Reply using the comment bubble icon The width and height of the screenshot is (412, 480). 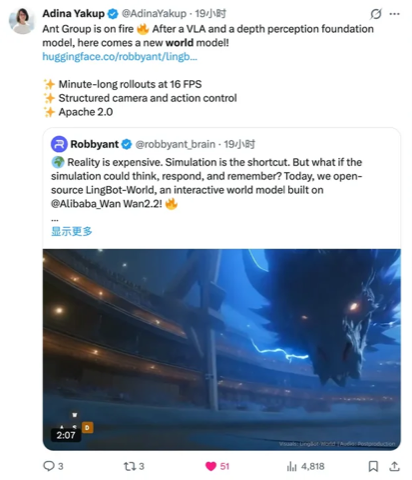pos(49,466)
